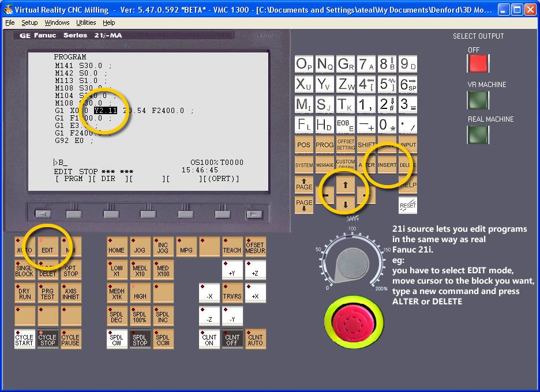Toggle PRG TEST mode
Viewport: 540px width, 392px height.
pos(47,292)
